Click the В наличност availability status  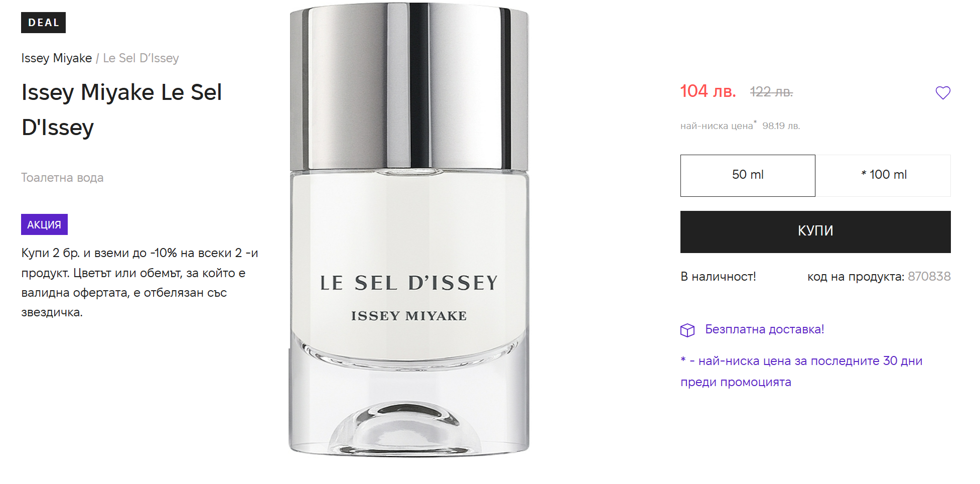[x=718, y=277]
